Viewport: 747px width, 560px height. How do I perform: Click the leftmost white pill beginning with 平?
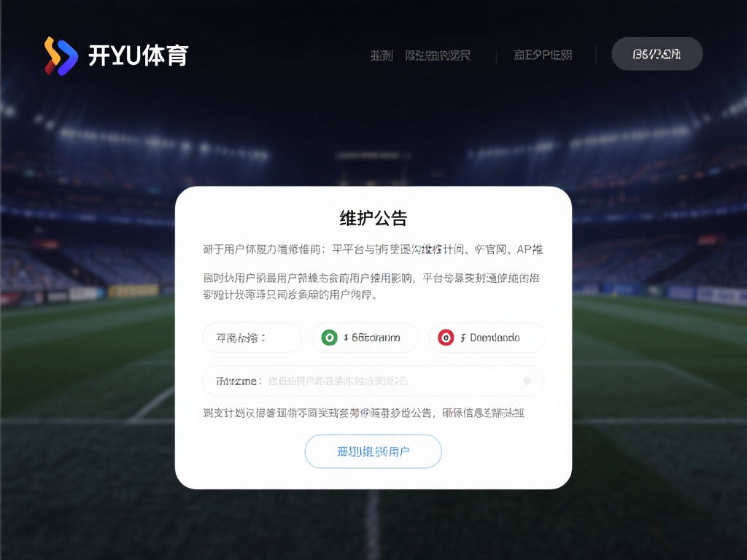click(x=252, y=338)
